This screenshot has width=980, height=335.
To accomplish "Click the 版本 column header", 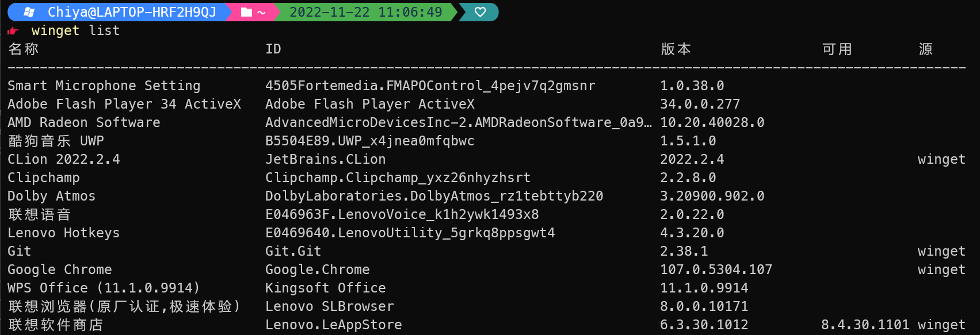I will point(676,49).
